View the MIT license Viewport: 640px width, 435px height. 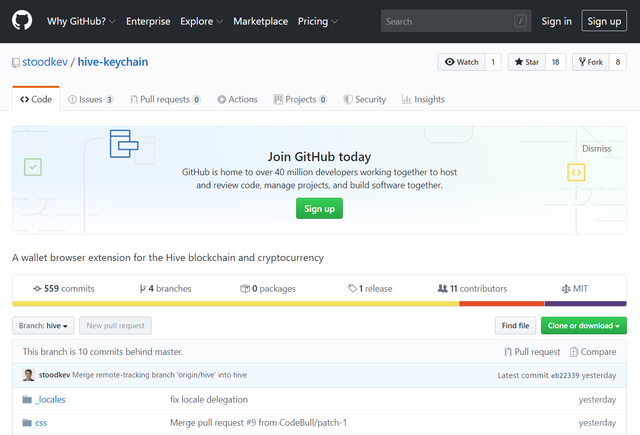pyautogui.click(x=575, y=289)
